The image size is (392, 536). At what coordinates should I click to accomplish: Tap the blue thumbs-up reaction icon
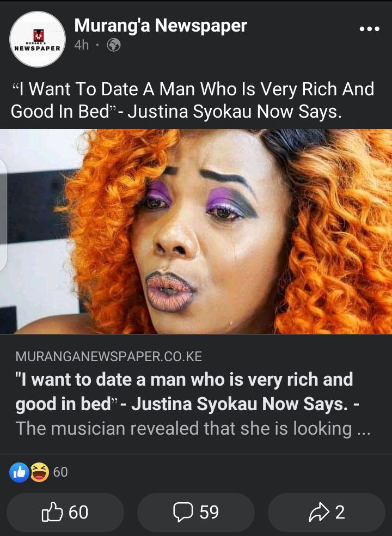[x=19, y=472]
